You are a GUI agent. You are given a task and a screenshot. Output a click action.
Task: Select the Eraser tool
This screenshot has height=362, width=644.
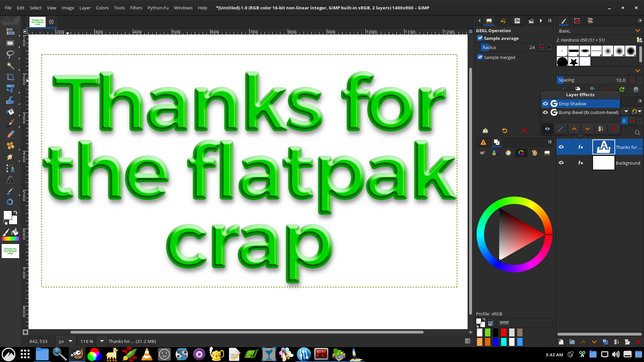(x=10, y=134)
